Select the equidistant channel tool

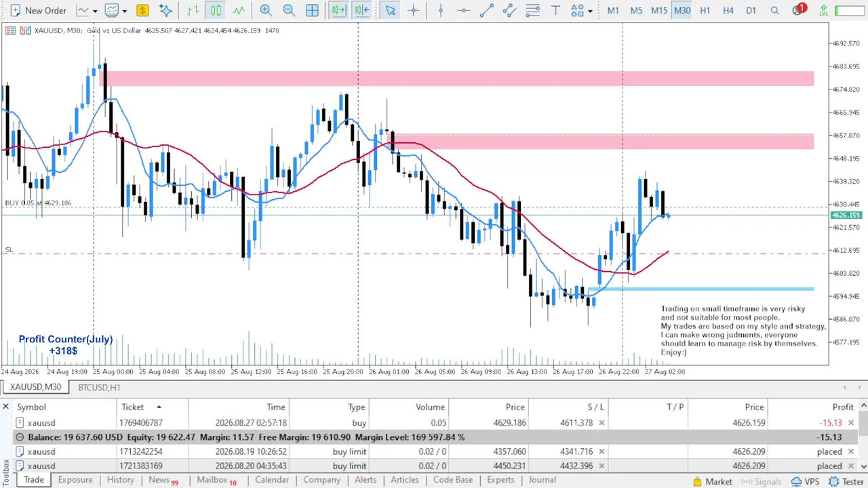[509, 10]
